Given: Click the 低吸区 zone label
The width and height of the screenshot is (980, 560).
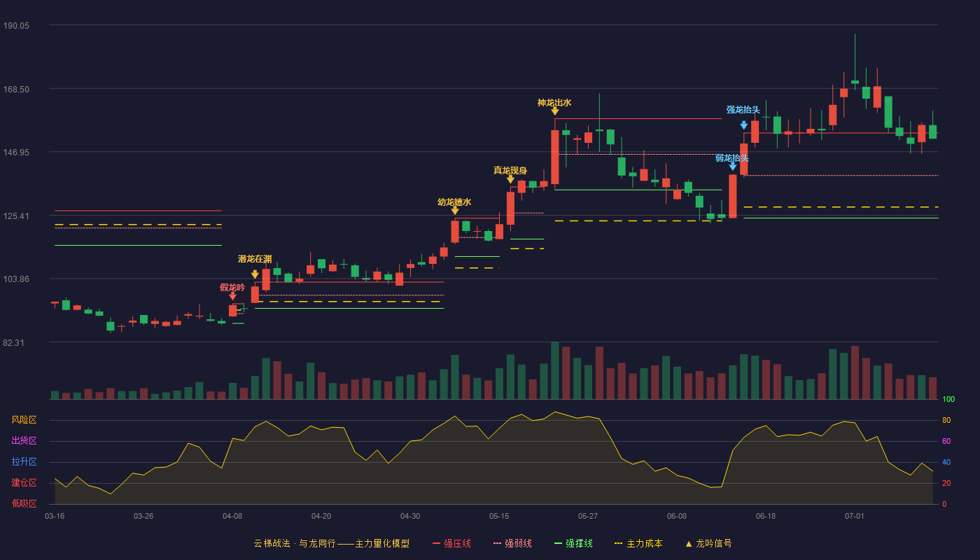Looking at the screenshot, I should point(24,503).
